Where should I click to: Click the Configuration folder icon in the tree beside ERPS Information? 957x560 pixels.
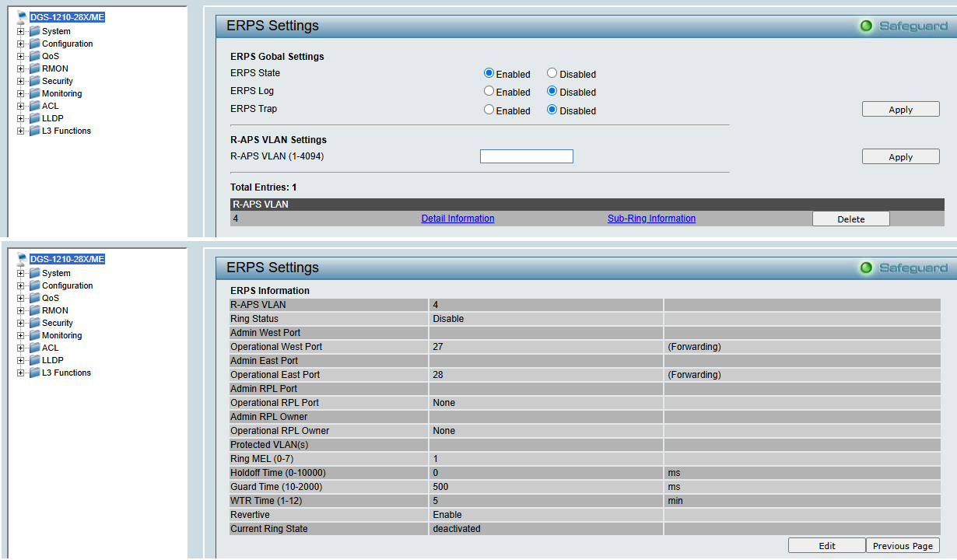[x=35, y=285]
